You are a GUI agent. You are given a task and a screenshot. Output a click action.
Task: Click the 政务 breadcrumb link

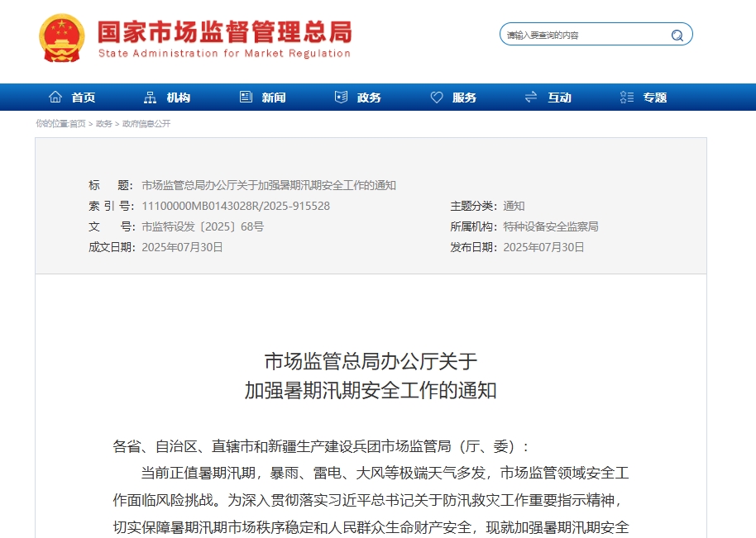(103, 124)
